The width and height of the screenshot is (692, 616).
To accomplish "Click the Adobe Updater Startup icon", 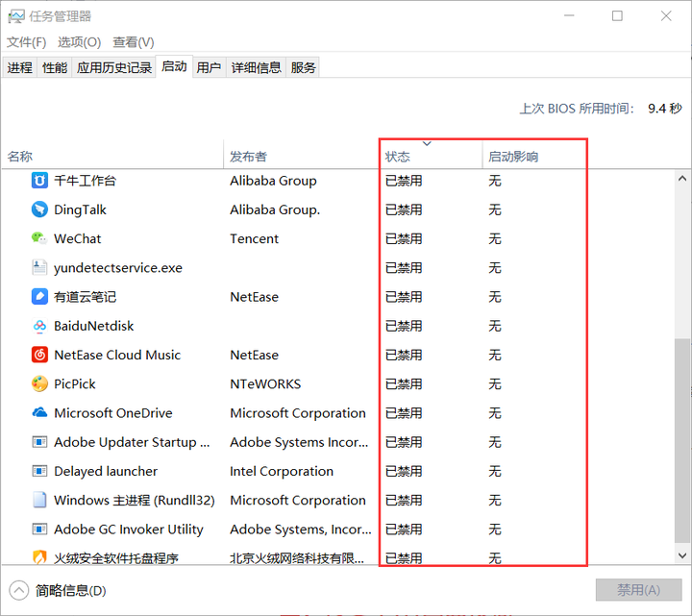I will tap(39, 442).
